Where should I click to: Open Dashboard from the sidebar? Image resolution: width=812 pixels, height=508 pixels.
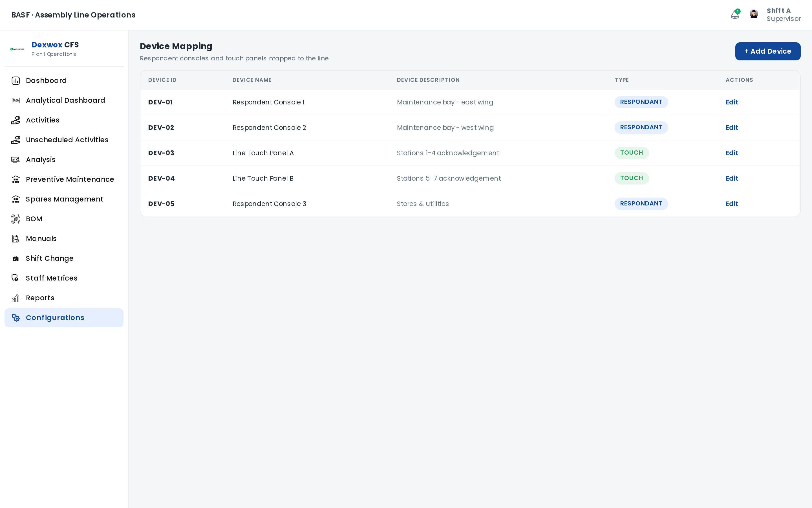pyautogui.click(x=64, y=81)
